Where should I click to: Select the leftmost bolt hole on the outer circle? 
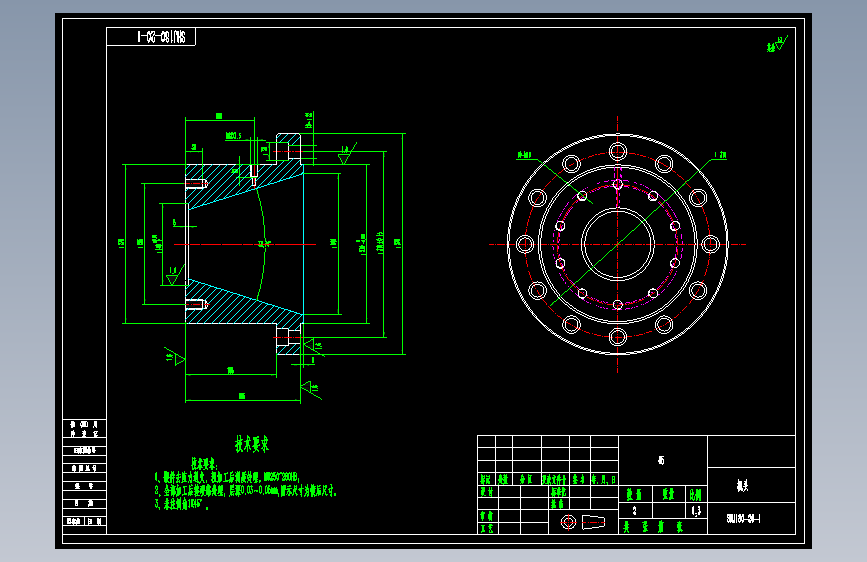pyautogui.click(x=525, y=244)
